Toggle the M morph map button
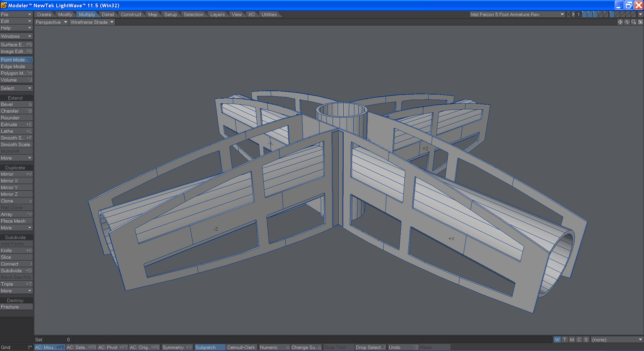Viewport: 644px width, 351px height. tap(572, 340)
